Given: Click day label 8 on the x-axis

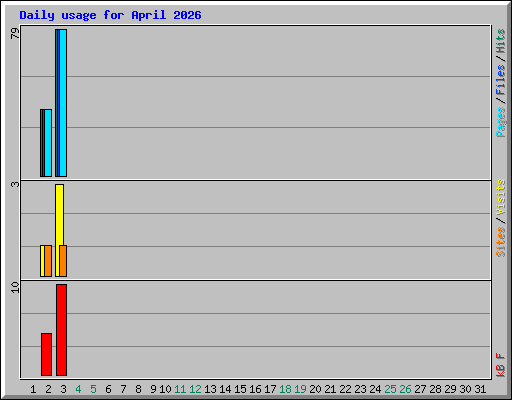Looking at the screenshot, I should click(138, 389).
